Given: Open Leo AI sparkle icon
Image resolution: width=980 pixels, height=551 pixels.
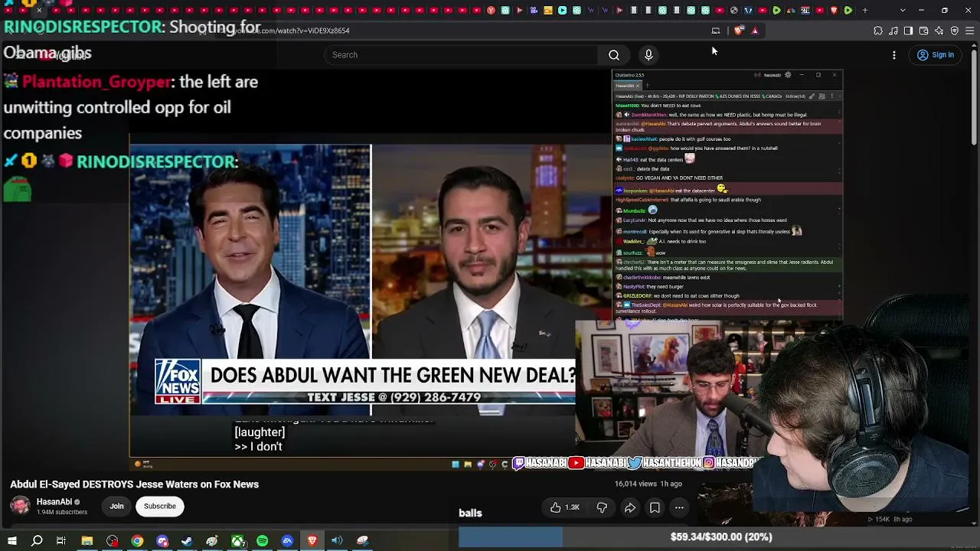Looking at the screenshot, I should point(939,31).
